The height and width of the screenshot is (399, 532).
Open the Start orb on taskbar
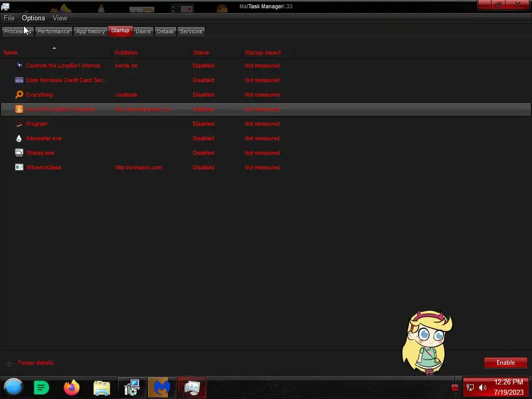[x=13, y=387]
